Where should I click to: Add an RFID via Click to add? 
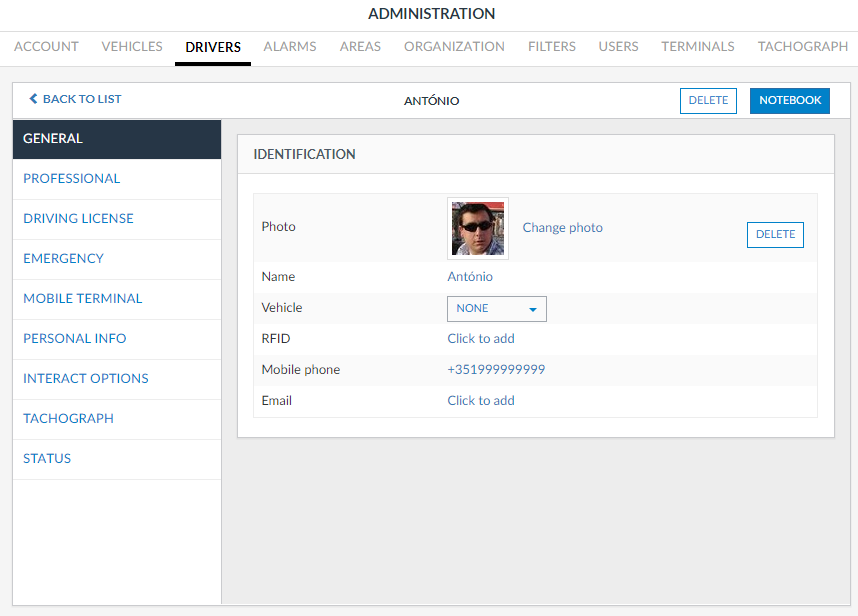(480, 339)
